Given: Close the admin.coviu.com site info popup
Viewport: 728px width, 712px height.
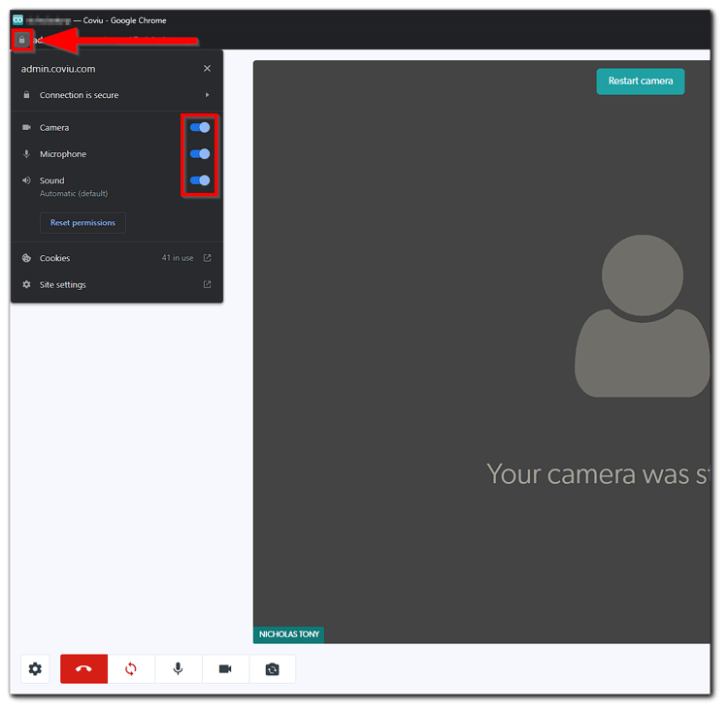Looking at the screenshot, I should click(207, 69).
